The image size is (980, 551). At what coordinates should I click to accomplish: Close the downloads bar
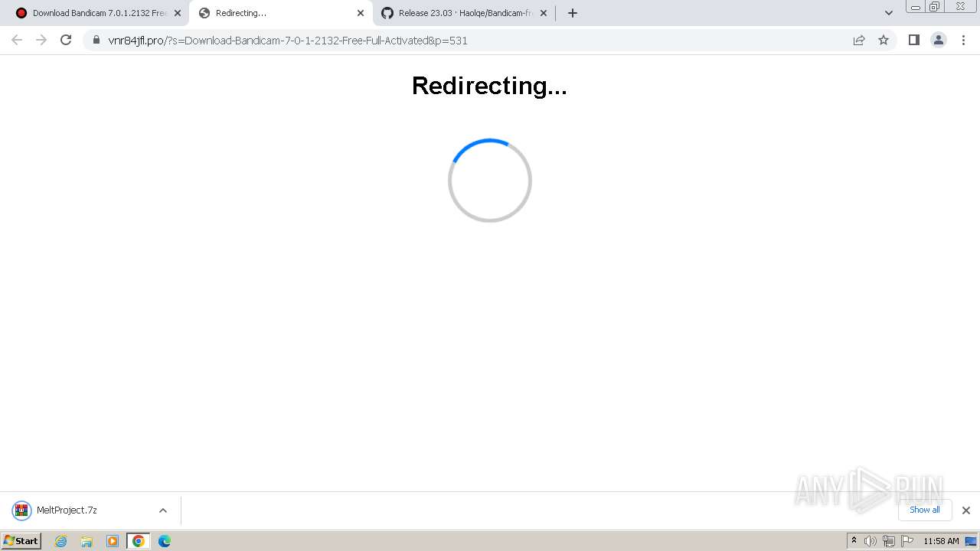pos(966,510)
